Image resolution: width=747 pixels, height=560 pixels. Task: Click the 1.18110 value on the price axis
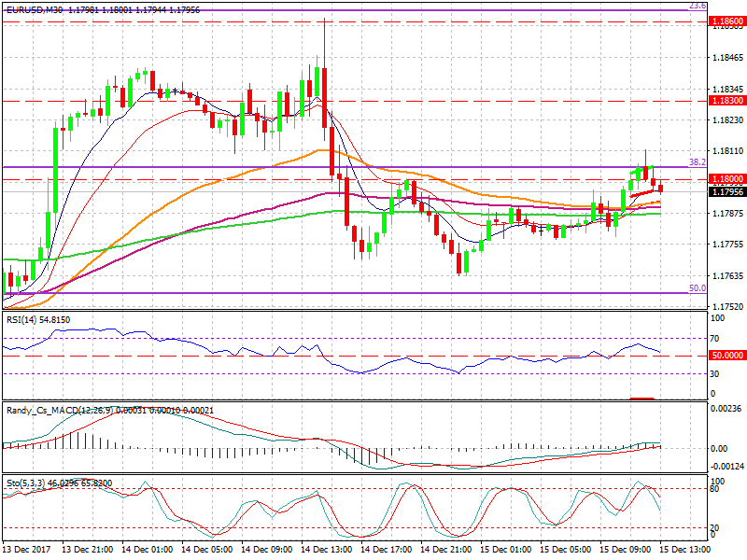[727, 151]
